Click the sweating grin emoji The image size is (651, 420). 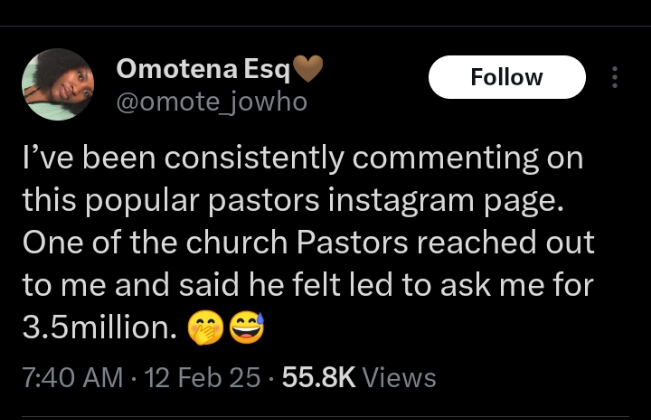246,327
